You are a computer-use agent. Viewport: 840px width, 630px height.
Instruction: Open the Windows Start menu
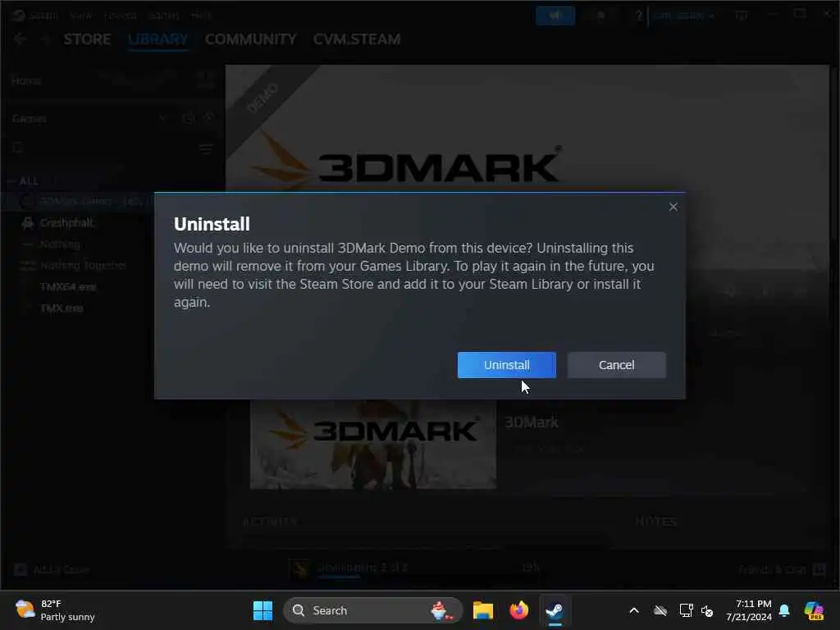pos(262,610)
